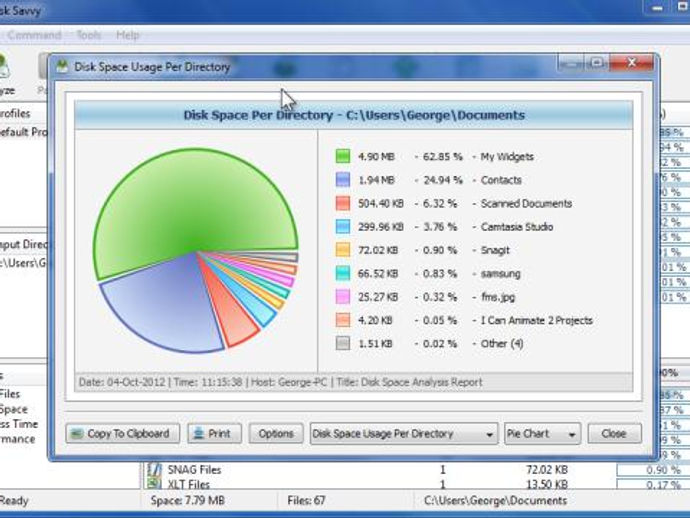Screen dimensions: 690x518
Task: Click the red Scanned Documents pie slice
Action: (233, 312)
